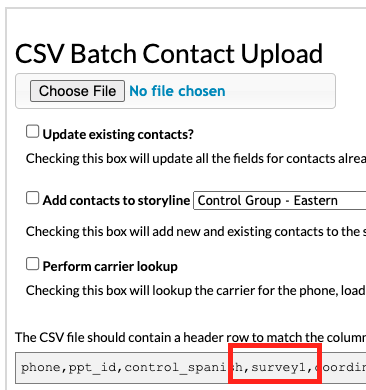Click the update-all-fields description text

point(196,158)
